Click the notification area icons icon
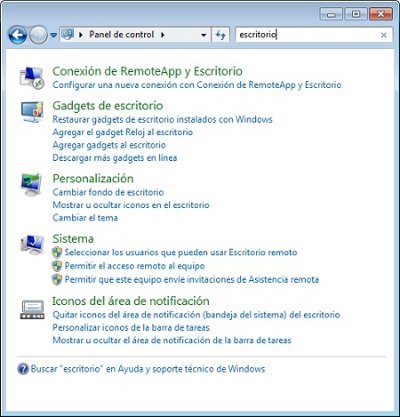The image size is (400, 417). point(32,310)
